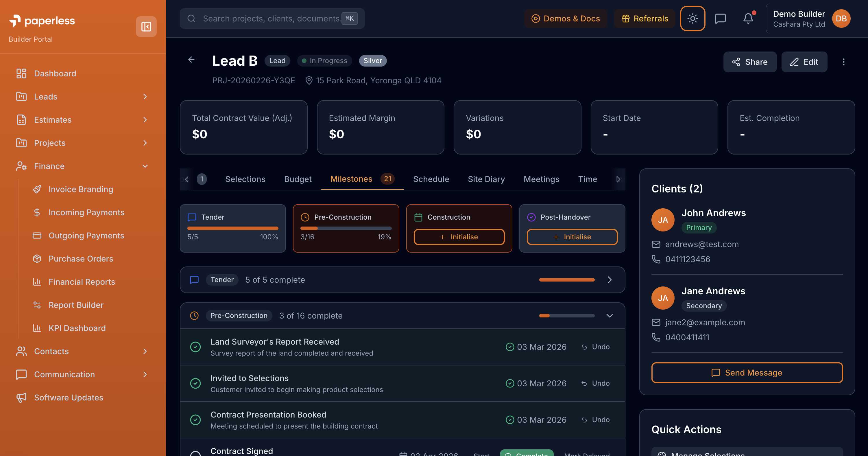Viewport: 868px width, 456px height.
Task: Open the chat messages icon
Action: (x=720, y=18)
